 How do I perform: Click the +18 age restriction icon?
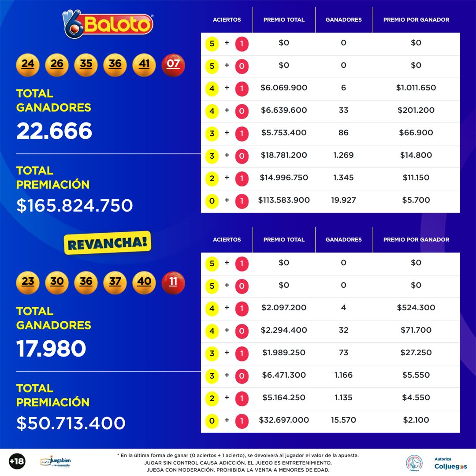point(17,461)
